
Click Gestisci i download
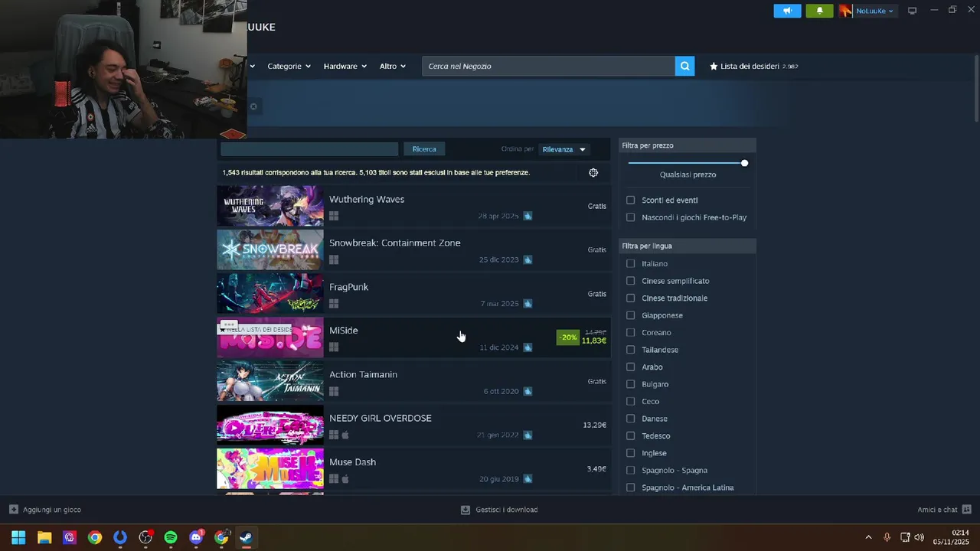pyautogui.click(x=499, y=510)
